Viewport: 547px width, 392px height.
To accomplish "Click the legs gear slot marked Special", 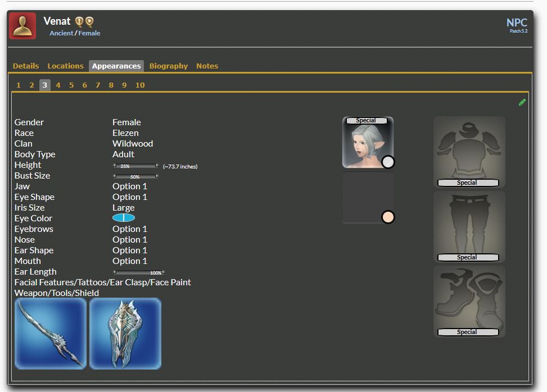I will 469,227.
